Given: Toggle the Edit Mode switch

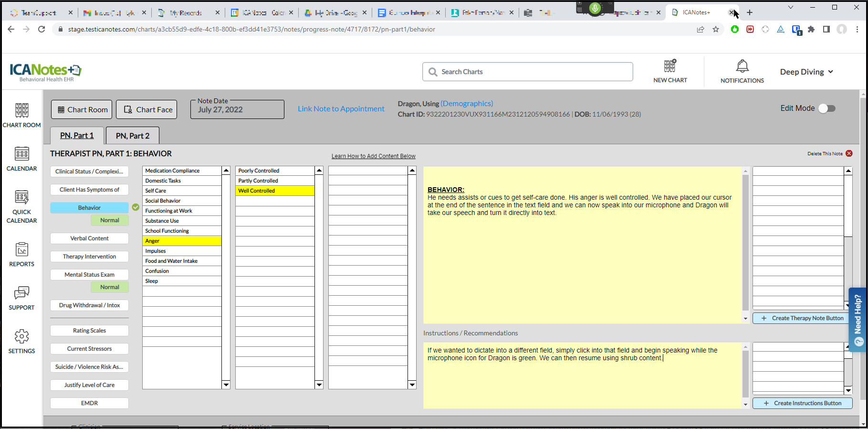Looking at the screenshot, I should [x=826, y=108].
